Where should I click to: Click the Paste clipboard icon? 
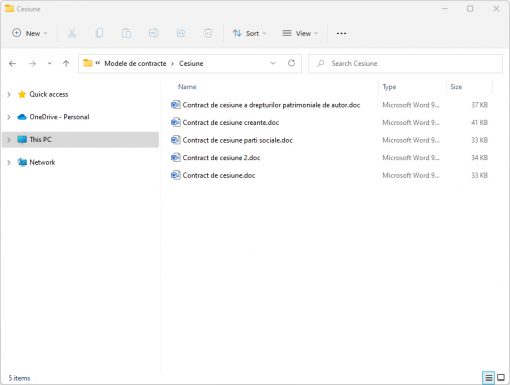click(126, 33)
